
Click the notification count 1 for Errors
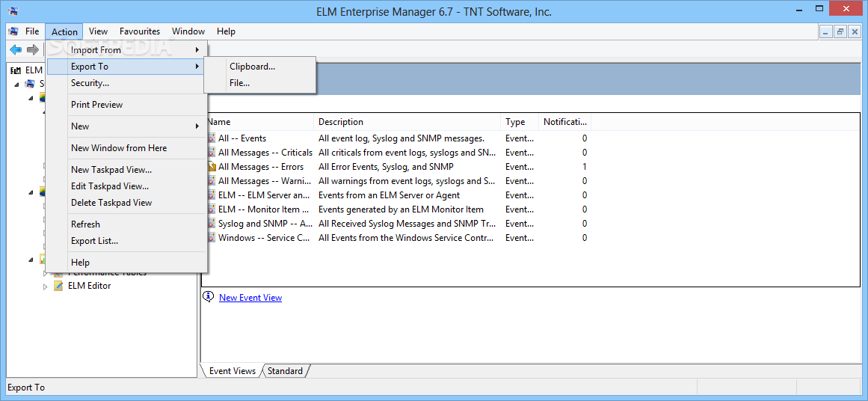[x=585, y=167]
